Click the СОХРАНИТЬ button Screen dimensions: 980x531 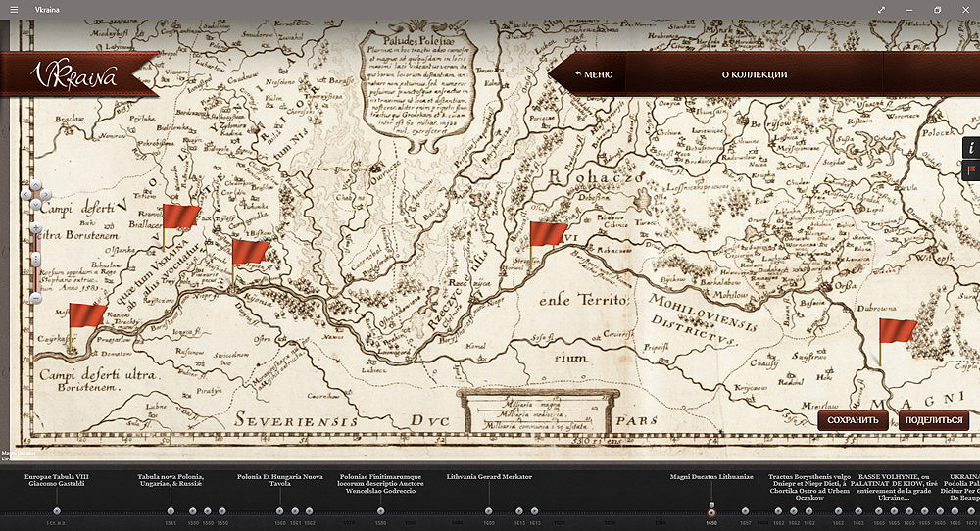pyautogui.click(x=854, y=420)
